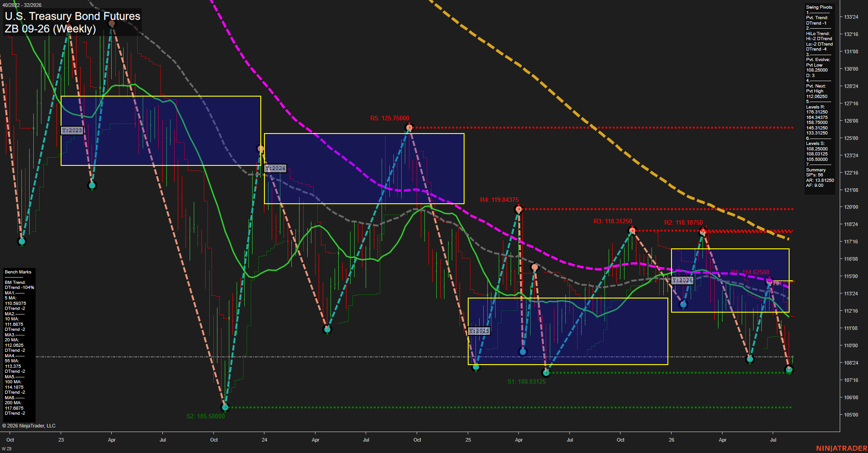Click the 24 year label on time axis
The image size is (868, 453).
click(264, 440)
